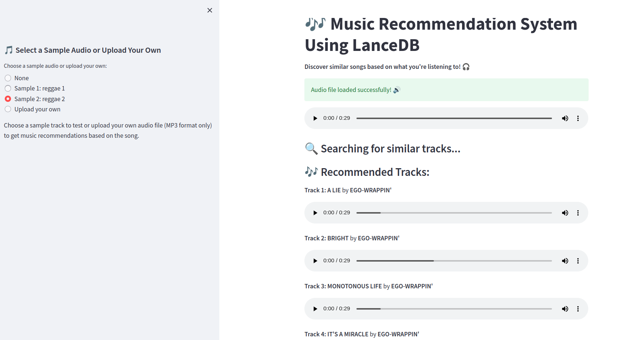
Task: Open more options on loaded sample audio player
Action: pos(578,118)
